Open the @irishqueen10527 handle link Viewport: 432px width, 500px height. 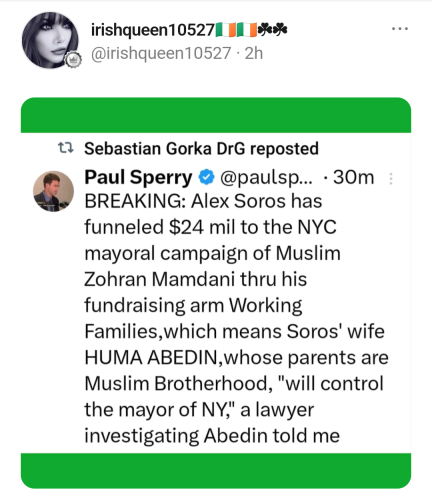click(161, 53)
